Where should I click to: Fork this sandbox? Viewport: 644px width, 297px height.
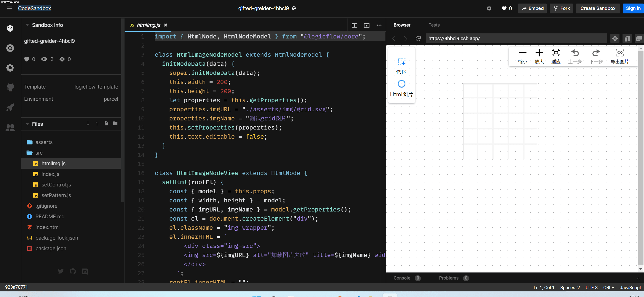(561, 8)
